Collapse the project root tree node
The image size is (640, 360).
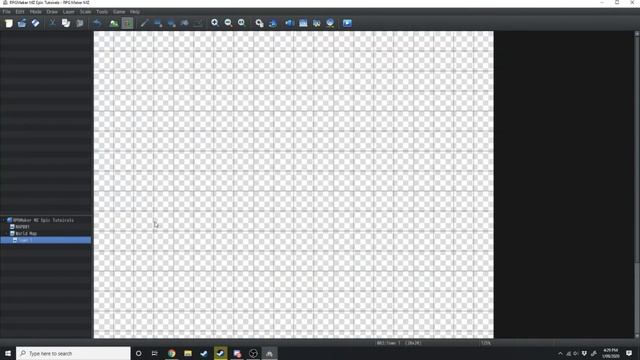[4, 220]
